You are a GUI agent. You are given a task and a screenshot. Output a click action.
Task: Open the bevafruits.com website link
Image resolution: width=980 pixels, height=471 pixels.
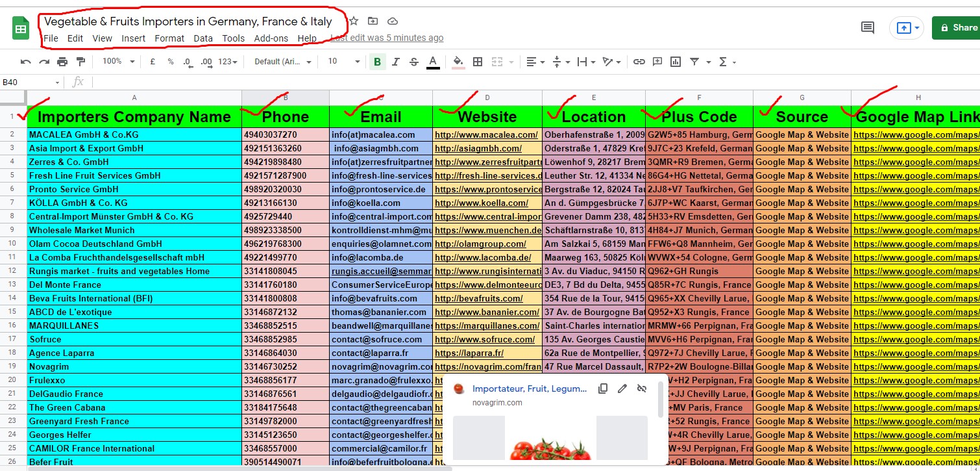[479, 299]
